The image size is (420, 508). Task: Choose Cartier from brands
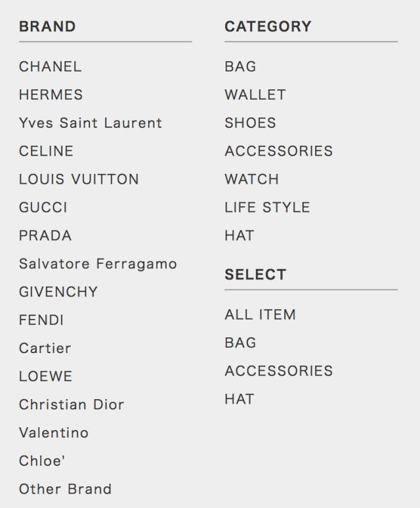coord(45,348)
